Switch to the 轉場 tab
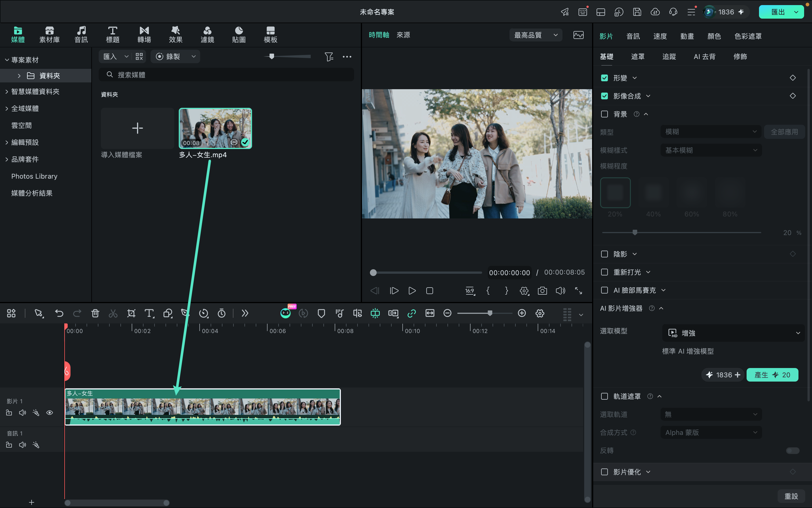Image resolution: width=812 pixels, height=508 pixels. pos(144,35)
